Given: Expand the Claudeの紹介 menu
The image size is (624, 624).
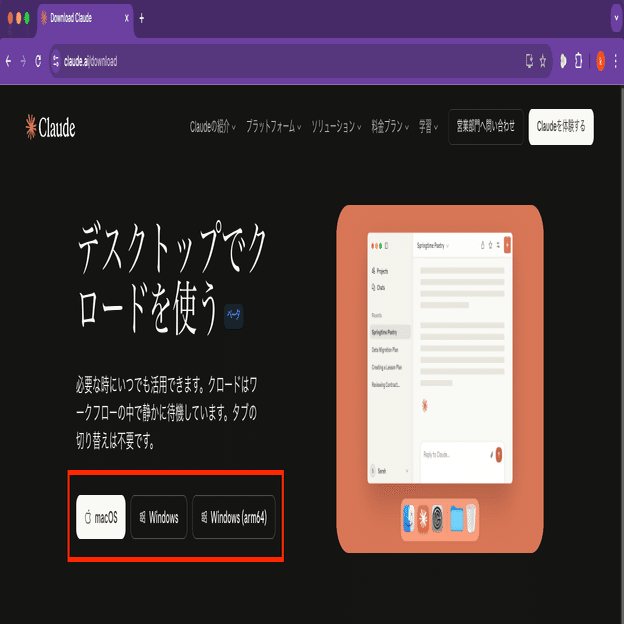Looking at the screenshot, I should coord(213,127).
